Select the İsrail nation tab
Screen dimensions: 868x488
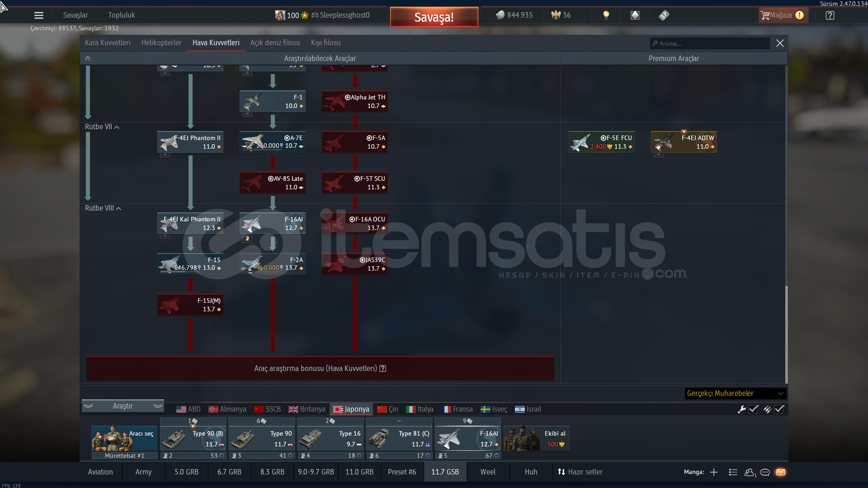pos(528,409)
